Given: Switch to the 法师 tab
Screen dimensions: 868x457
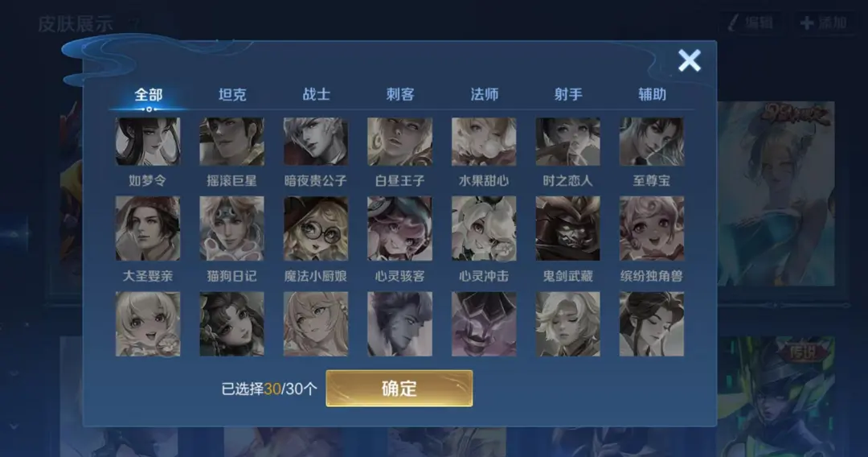Looking at the screenshot, I should pyautogui.click(x=485, y=95).
